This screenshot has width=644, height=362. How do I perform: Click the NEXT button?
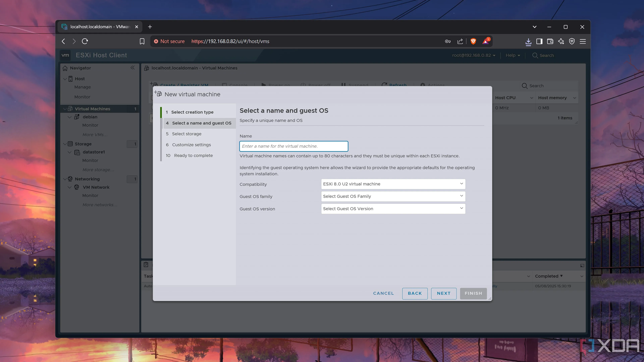pyautogui.click(x=443, y=293)
